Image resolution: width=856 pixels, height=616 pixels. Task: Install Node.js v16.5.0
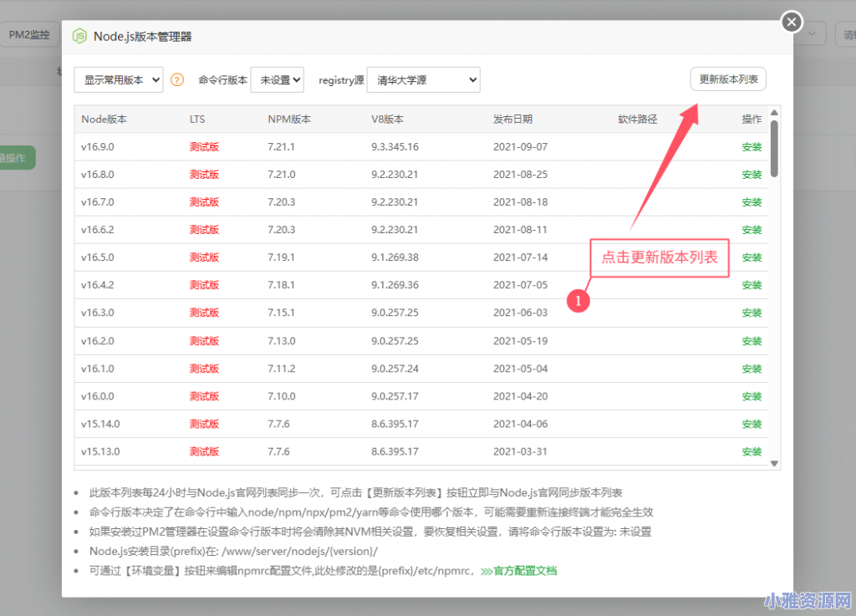click(x=752, y=257)
